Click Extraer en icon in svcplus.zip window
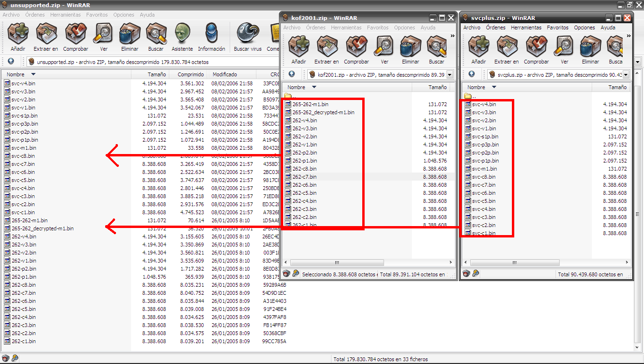The width and height of the screenshot is (644, 364). tap(507, 46)
